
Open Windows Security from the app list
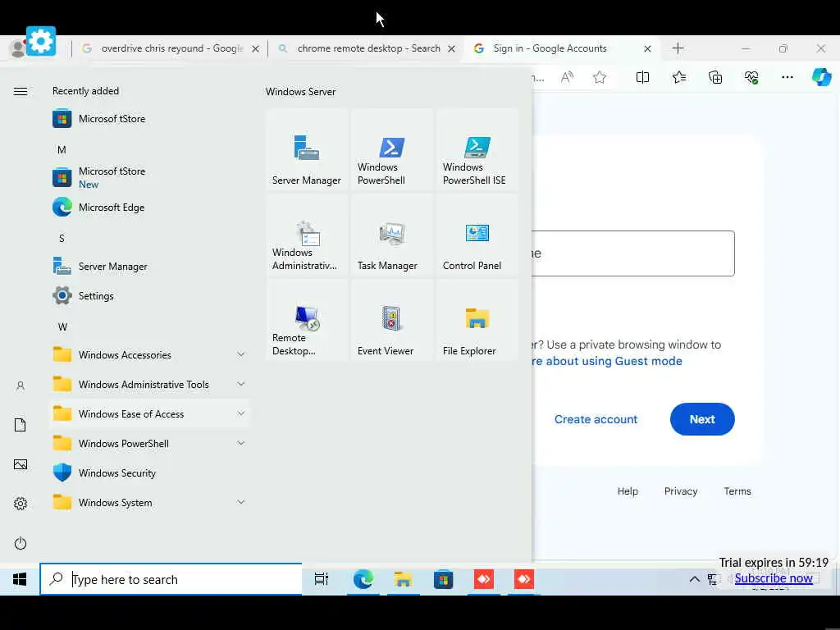point(149,473)
